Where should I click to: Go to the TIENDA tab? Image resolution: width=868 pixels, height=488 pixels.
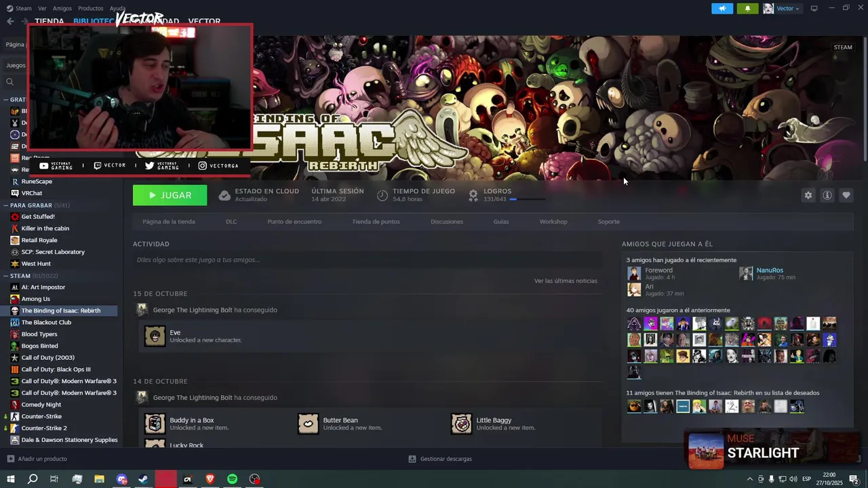(x=50, y=21)
